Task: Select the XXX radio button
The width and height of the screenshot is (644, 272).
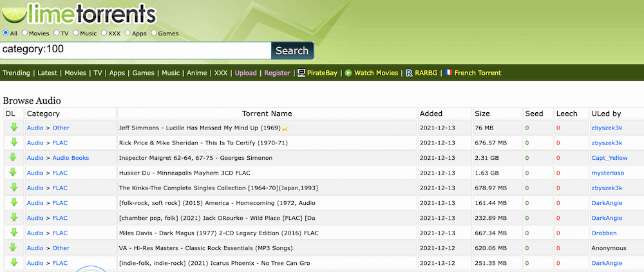Action: coord(104,33)
